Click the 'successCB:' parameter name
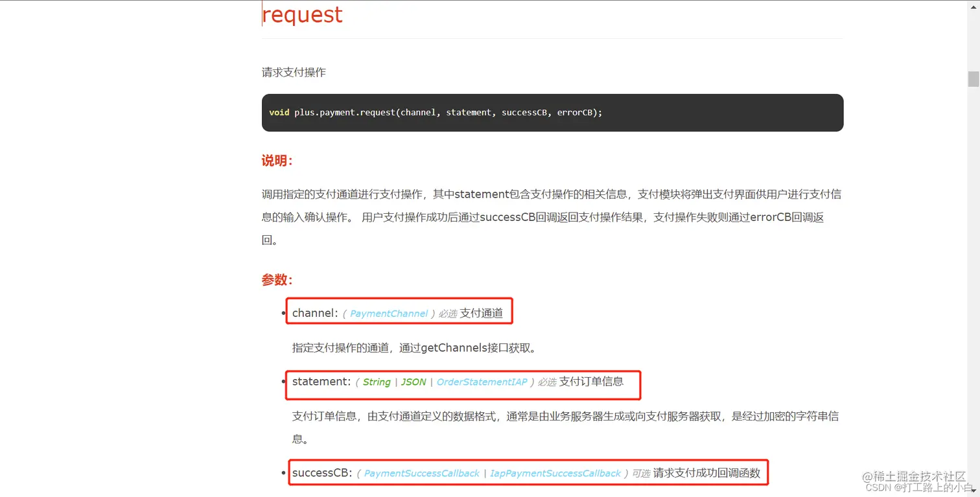This screenshot has height=497, width=980. [322, 473]
